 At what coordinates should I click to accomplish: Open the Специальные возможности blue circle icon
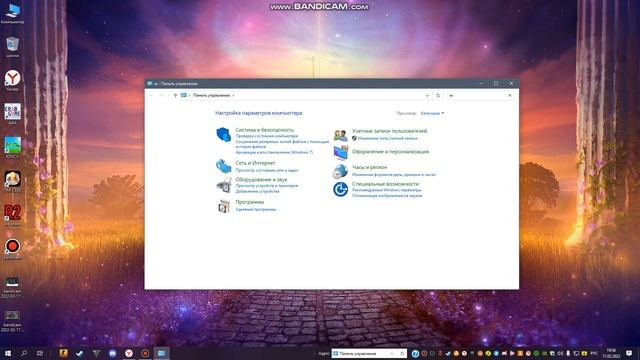pos(340,189)
